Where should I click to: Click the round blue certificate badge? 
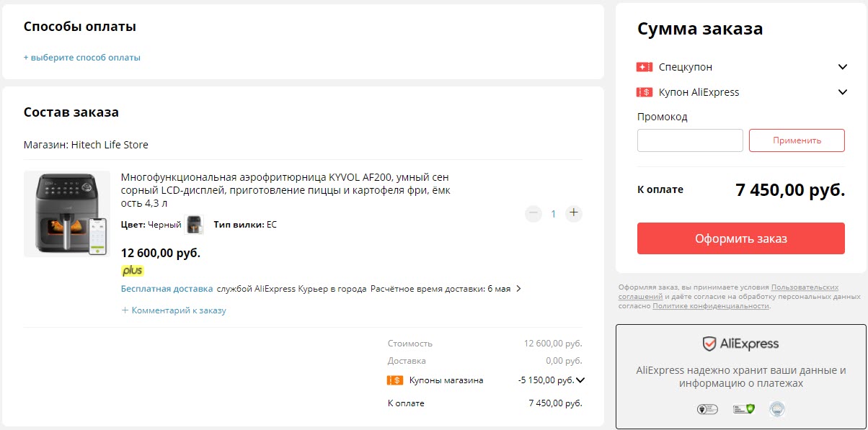pos(776,409)
